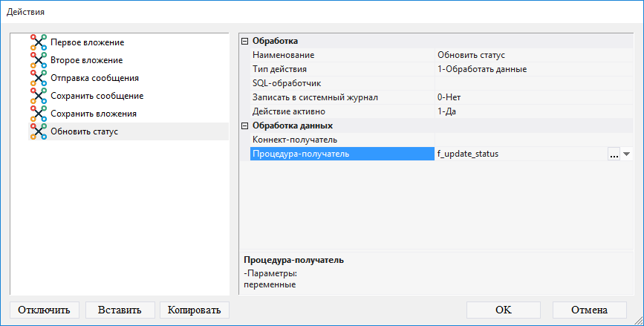Select the Первое вложение list item
This screenshot has height=326, width=644.
point(87,42)
